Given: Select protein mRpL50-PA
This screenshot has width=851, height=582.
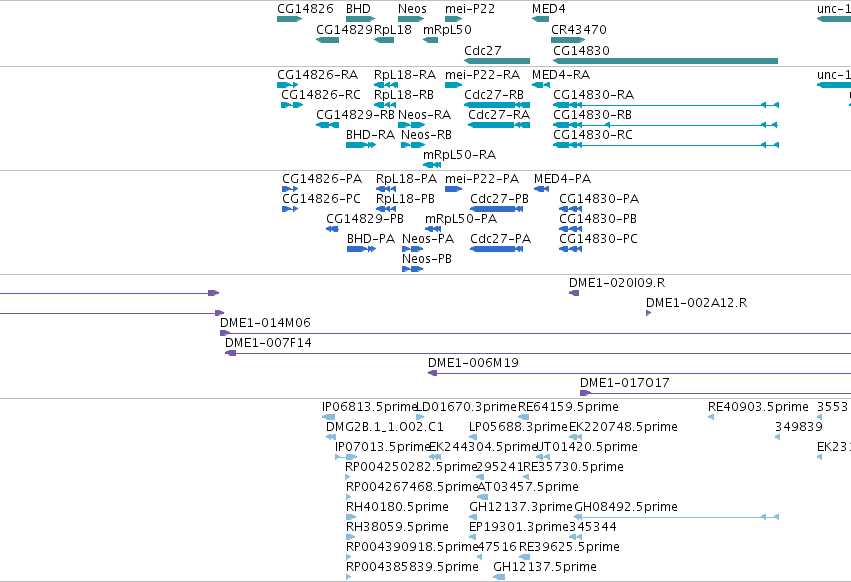Looking at the screenshot, I should (x=461, y=219).
